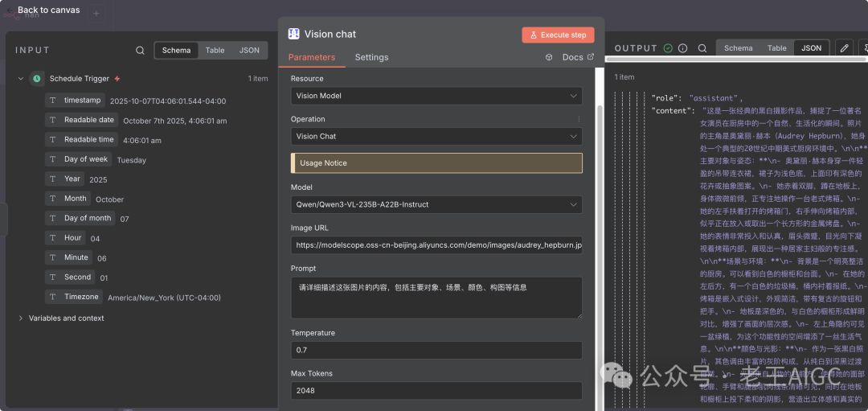868x411 pixels.
Task: Open the Resource dropdown showing Vision Model
Action: click(436, 96)
